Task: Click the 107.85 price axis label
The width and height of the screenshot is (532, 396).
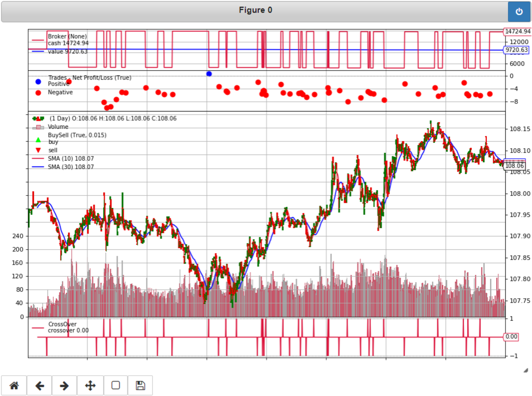Action: (x=520, y=258)
